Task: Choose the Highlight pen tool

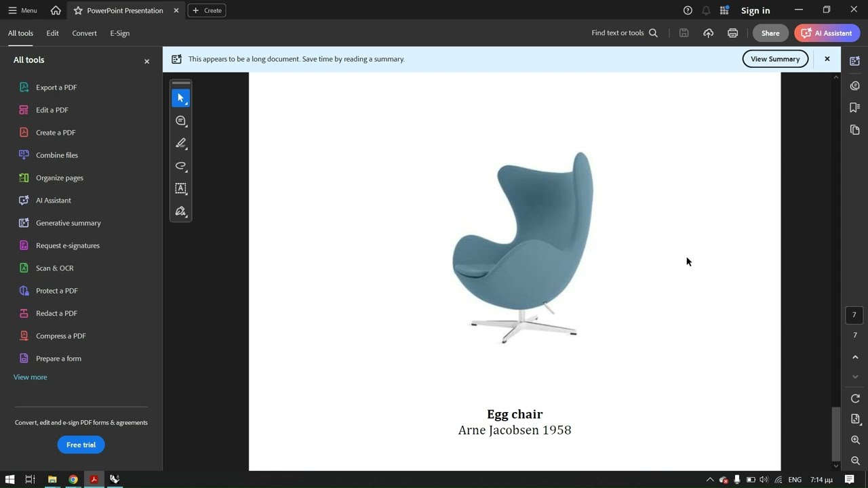Action: 180,143
